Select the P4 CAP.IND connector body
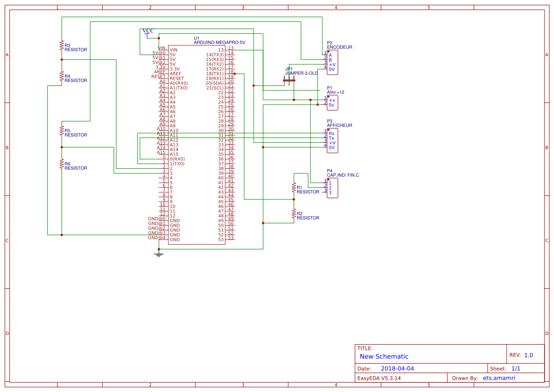The image size is (554, 392). (333, 188)
